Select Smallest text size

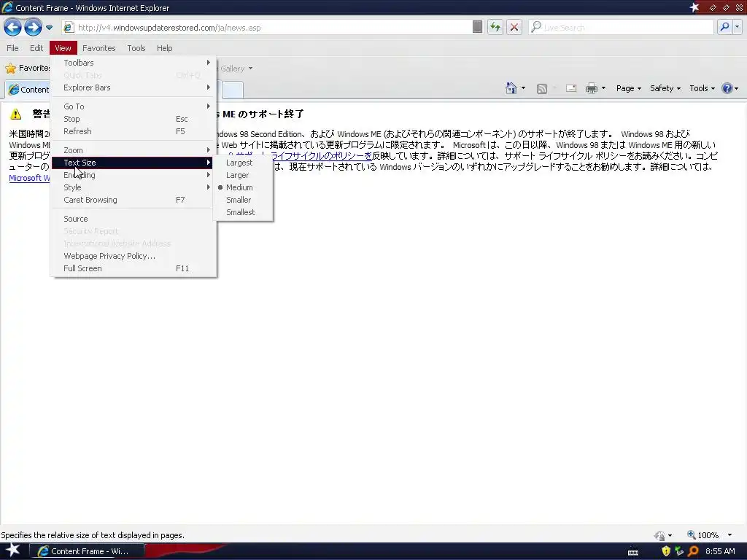coord(243,212)
